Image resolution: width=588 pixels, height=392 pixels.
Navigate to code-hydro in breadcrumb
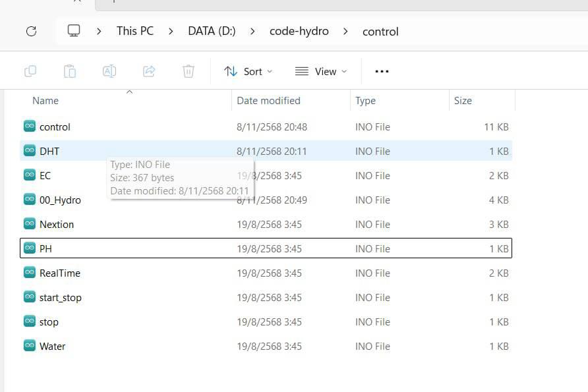click(x=299, y=31)
